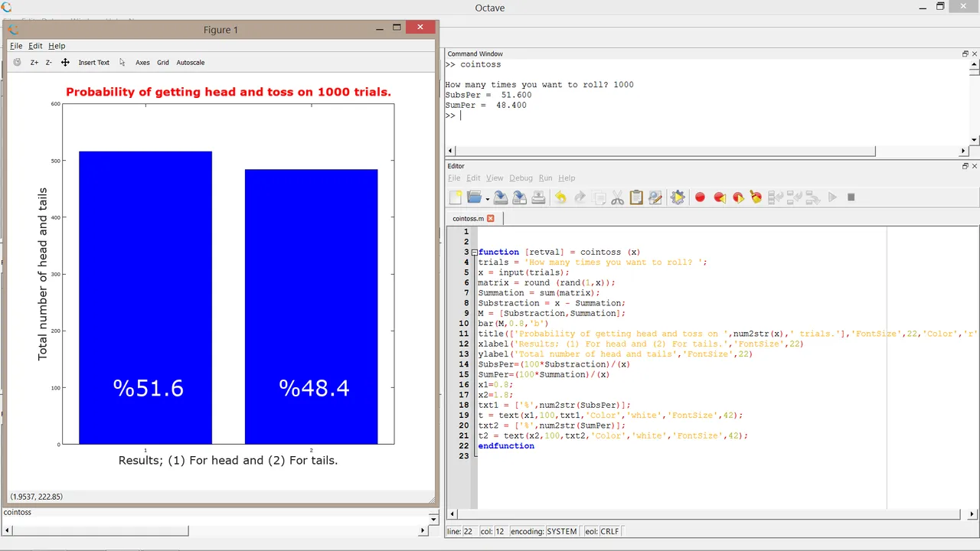Click the Print icon in Editor toolbar
980x551 pixels.
point(538,197)
